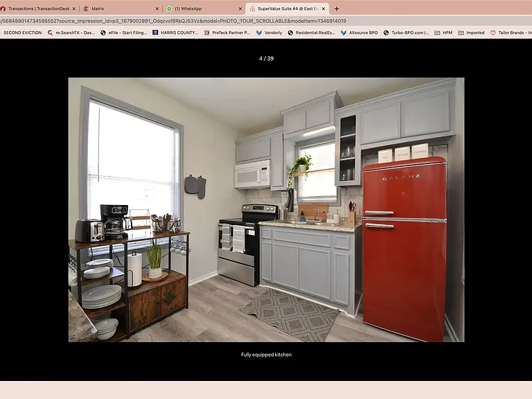Open the Imported bookmarks folder
The image size is (532, 399).
coord(471,33)
